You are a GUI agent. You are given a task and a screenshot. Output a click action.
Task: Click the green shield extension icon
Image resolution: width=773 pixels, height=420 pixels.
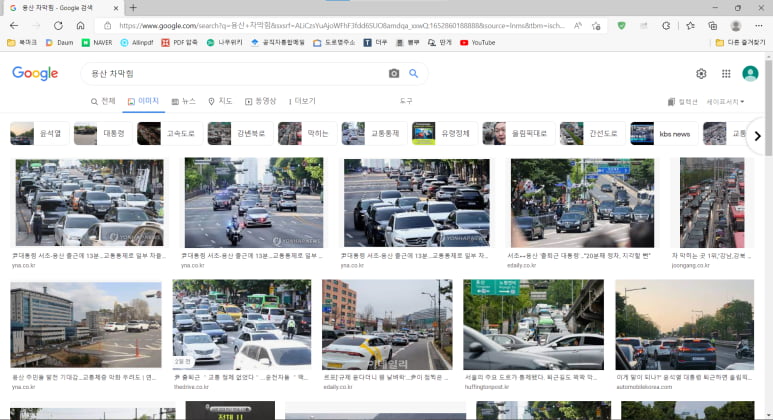[x=621, y=26]
